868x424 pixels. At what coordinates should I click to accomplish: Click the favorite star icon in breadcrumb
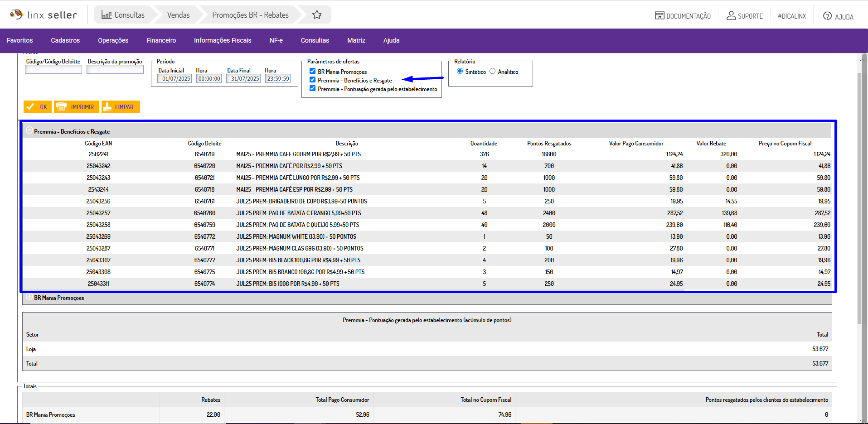pos(317,15)
